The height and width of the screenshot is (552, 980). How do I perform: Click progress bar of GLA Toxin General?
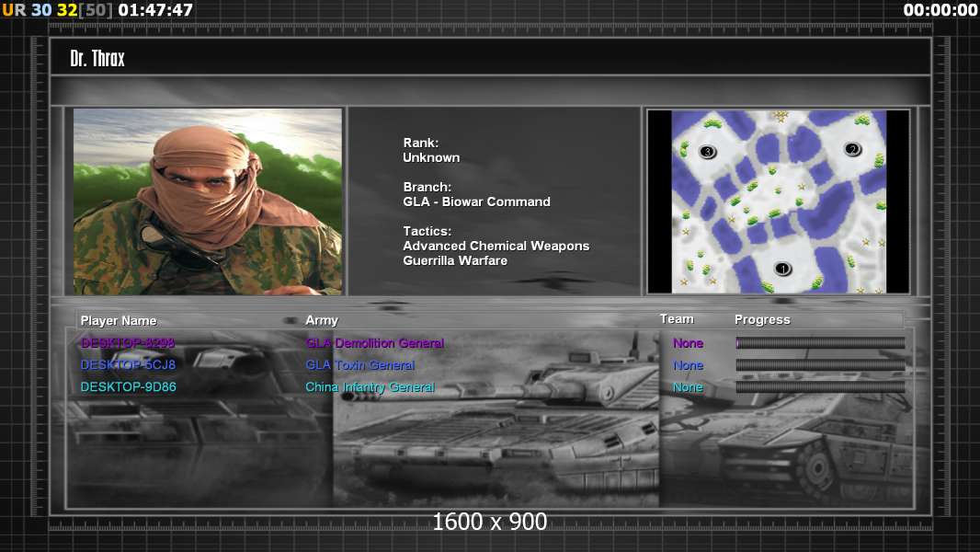click(820, 364)
